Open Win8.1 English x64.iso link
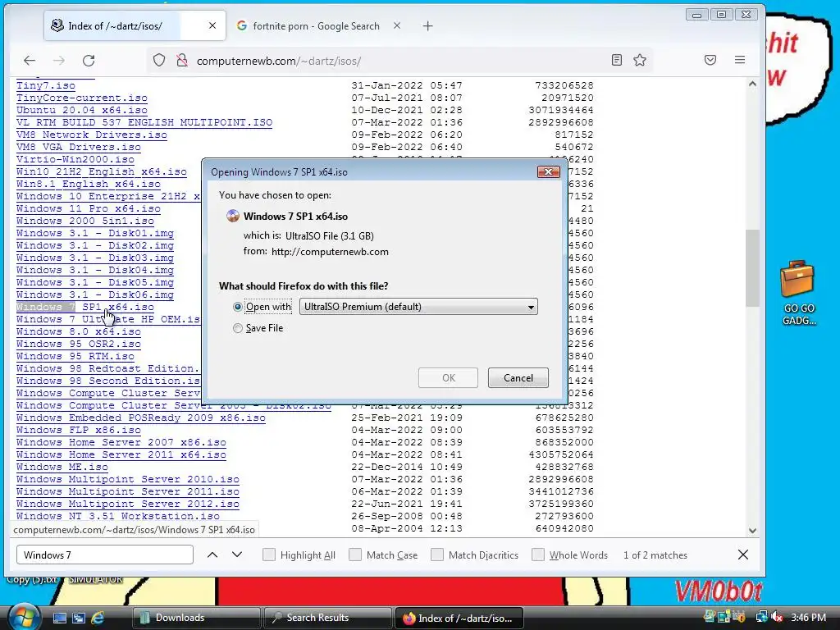 coord(89,184)
